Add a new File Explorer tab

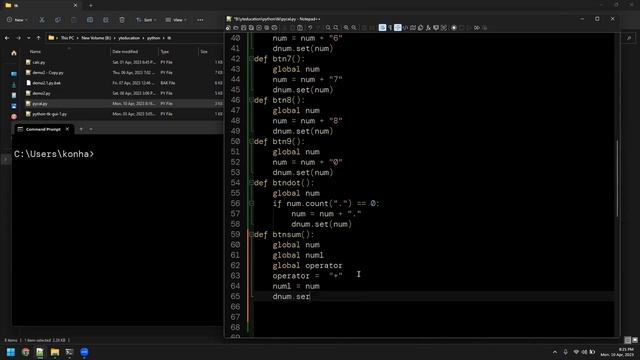91,5
